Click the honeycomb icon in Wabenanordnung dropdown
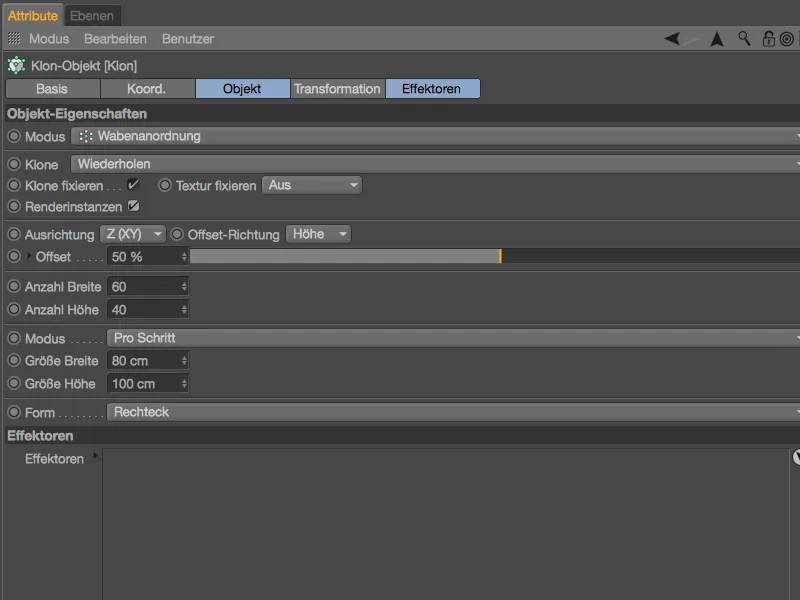 click(x=86, y=136)
